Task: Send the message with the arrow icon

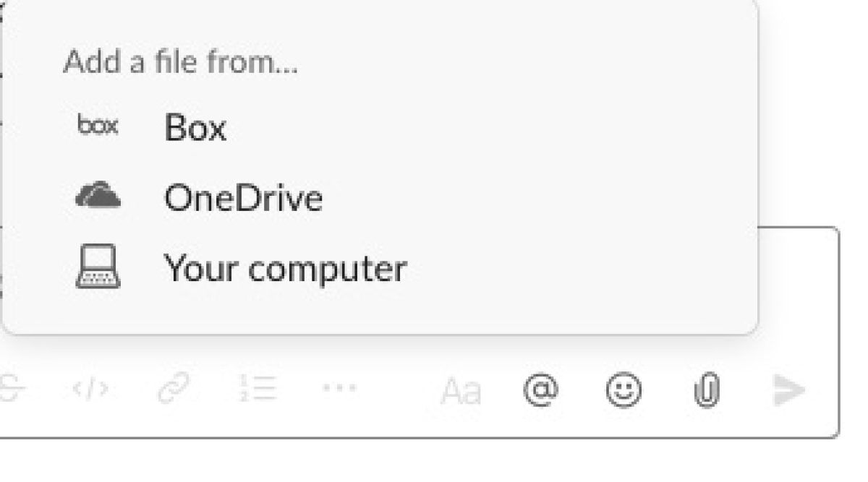Action: click(x=789, y=390)
